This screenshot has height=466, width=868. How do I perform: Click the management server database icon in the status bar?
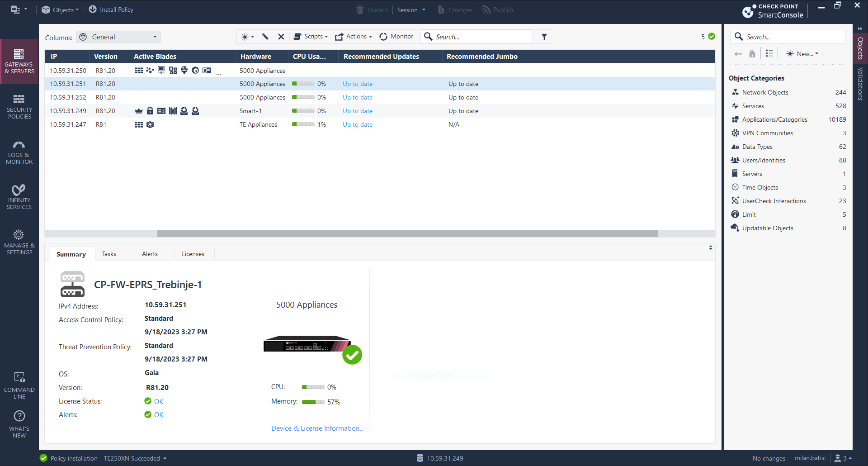(420, 458)
